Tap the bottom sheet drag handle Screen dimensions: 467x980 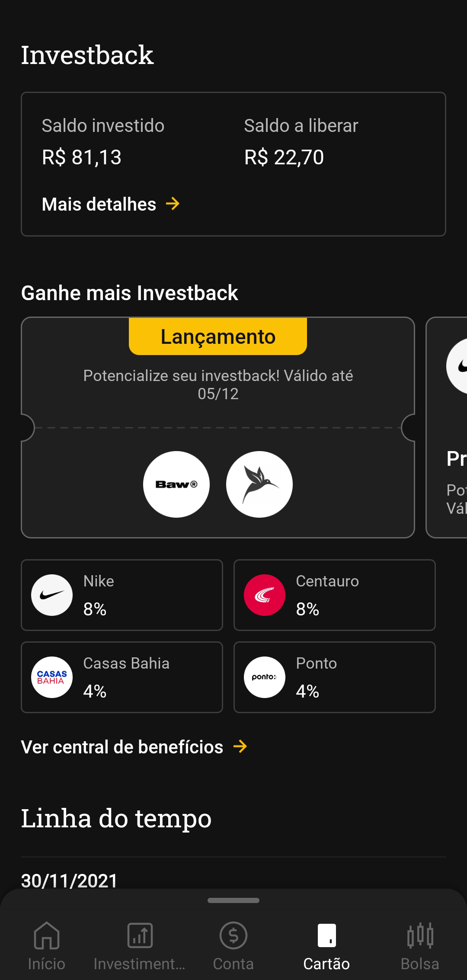233,900
